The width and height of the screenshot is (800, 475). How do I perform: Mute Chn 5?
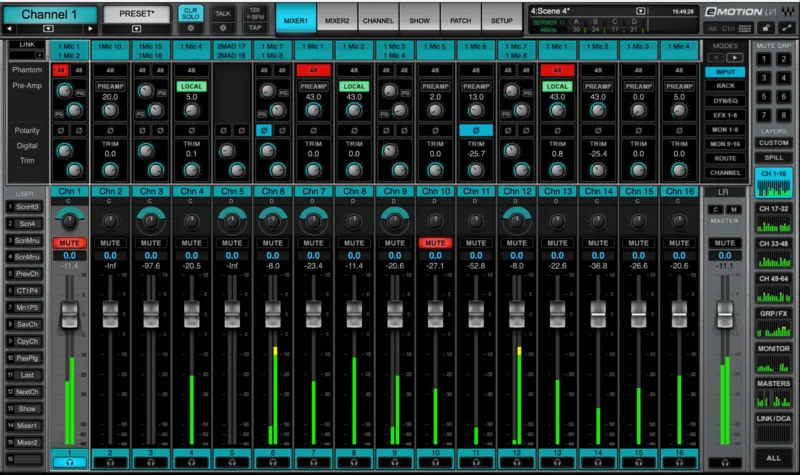pos(232,243)
